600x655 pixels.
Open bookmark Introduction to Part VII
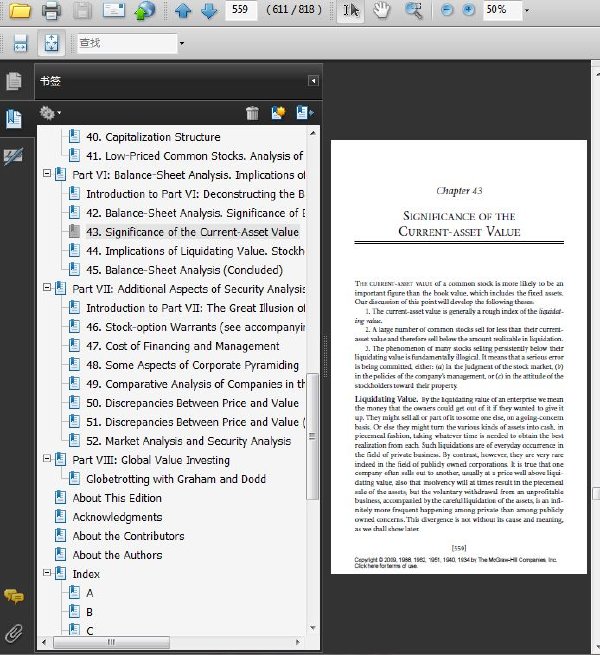[195, 308]
